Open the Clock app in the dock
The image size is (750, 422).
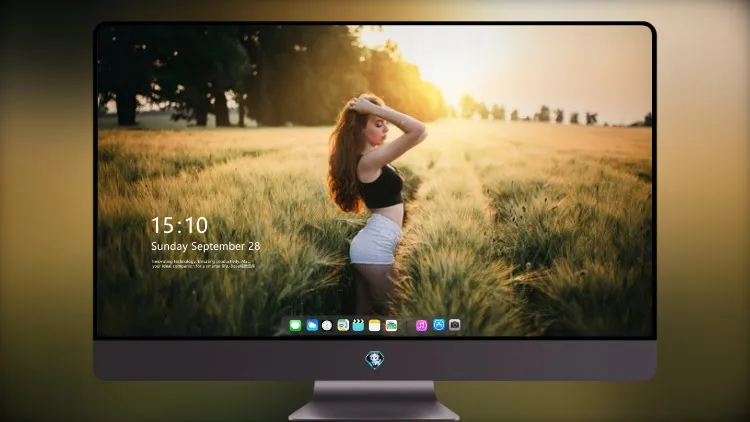coord(327,325)
